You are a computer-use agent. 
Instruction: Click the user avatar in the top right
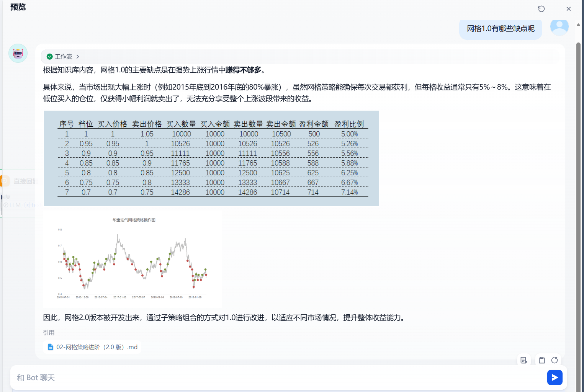559,27
